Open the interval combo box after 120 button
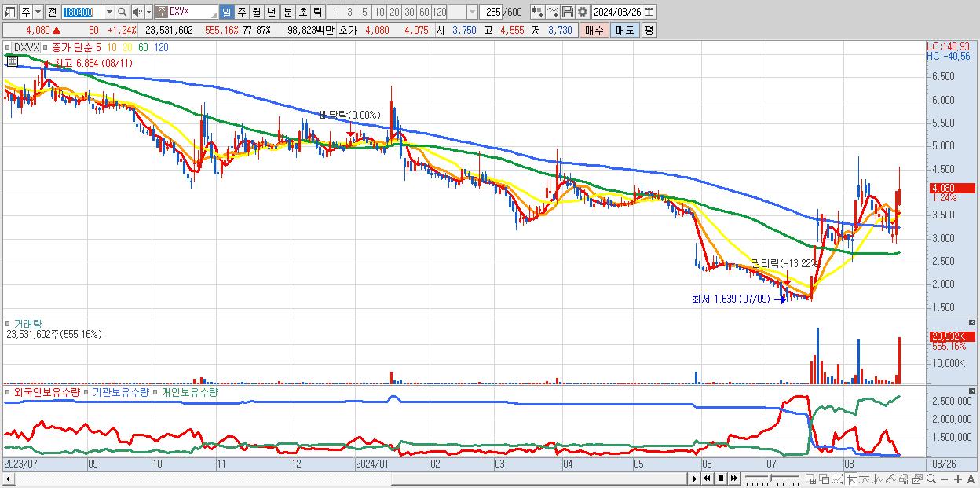The width and height of the screenshot is (980, 488). tap(463, 12)
